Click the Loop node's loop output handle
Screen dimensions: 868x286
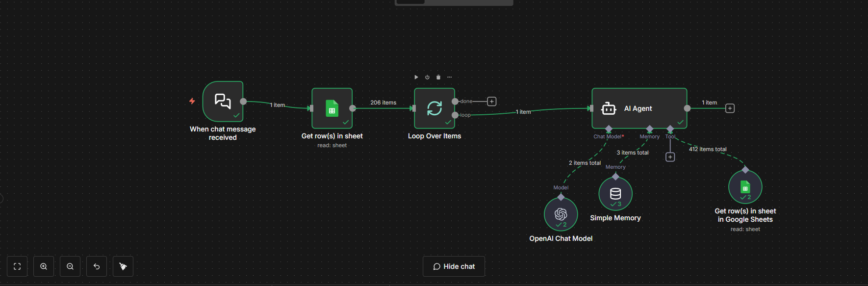(455, 115)
